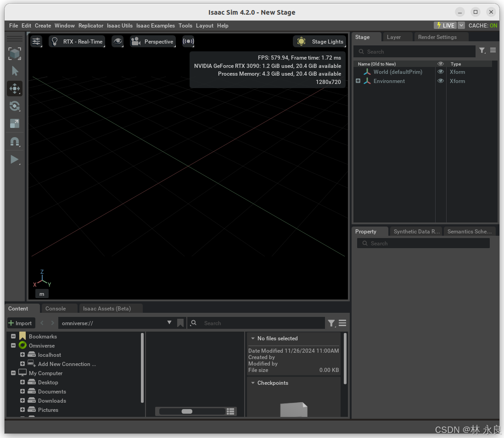Switch to the Synthetic Data Recorder tab

point(417,232)
